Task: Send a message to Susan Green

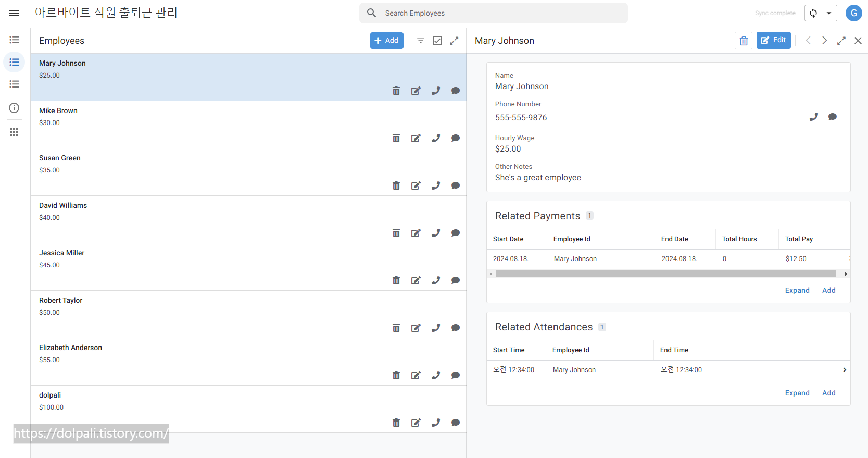Action: (456, 185)
